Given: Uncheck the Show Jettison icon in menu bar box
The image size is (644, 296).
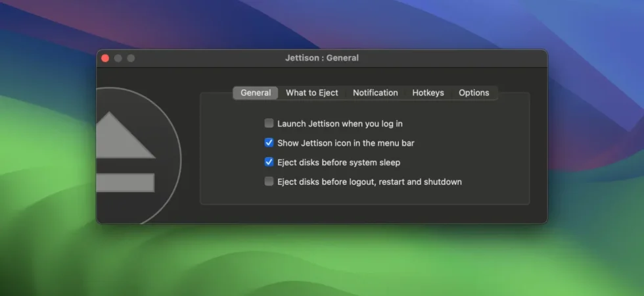Looking at the screenshot, I should (269, 143).
